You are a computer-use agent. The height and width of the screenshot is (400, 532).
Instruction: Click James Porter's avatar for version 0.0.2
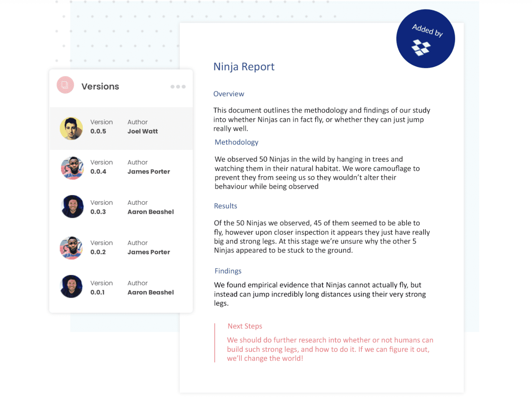coord(72,248)
